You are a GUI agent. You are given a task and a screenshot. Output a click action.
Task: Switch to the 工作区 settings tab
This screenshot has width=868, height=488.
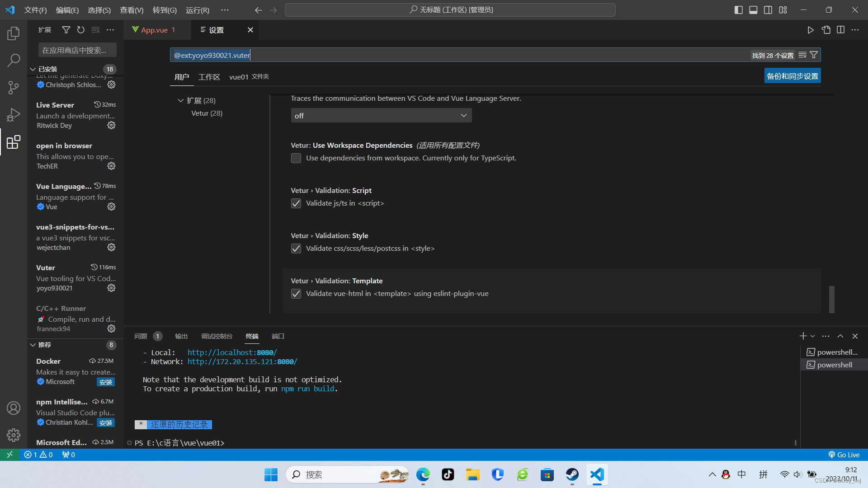pos(209,77)
